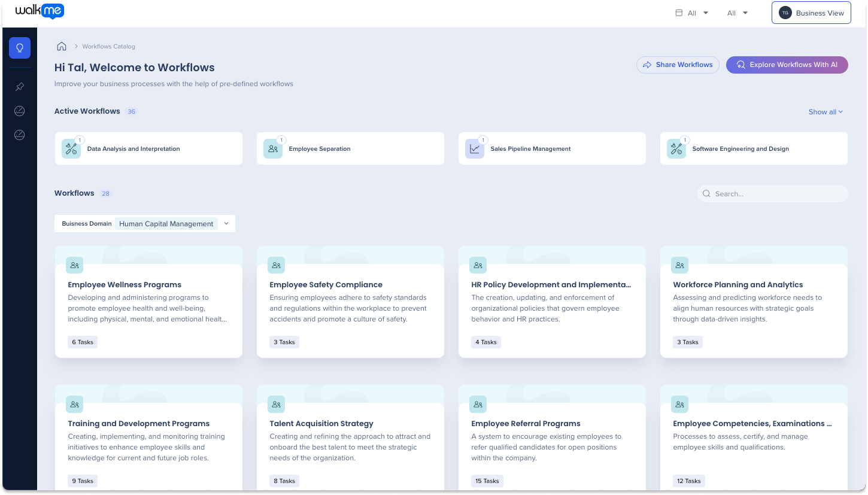
Task: Open Employee Separation active workflow
Action: coord(350,148)
